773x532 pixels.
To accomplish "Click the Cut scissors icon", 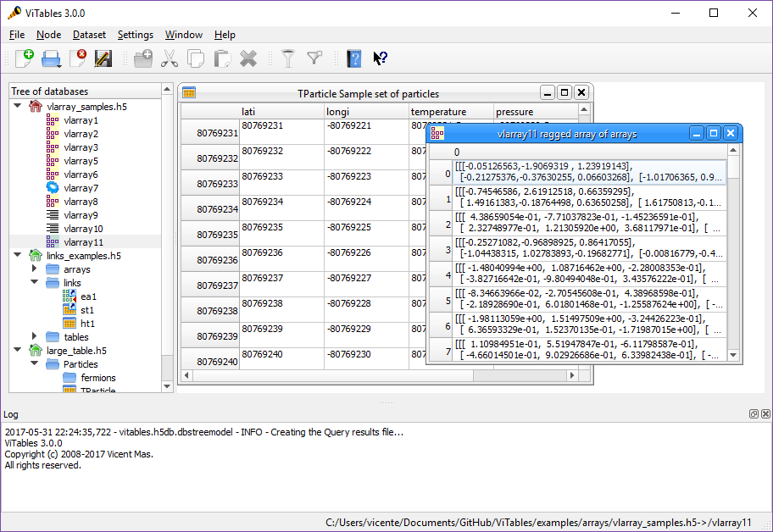I will tap(169, 58).
